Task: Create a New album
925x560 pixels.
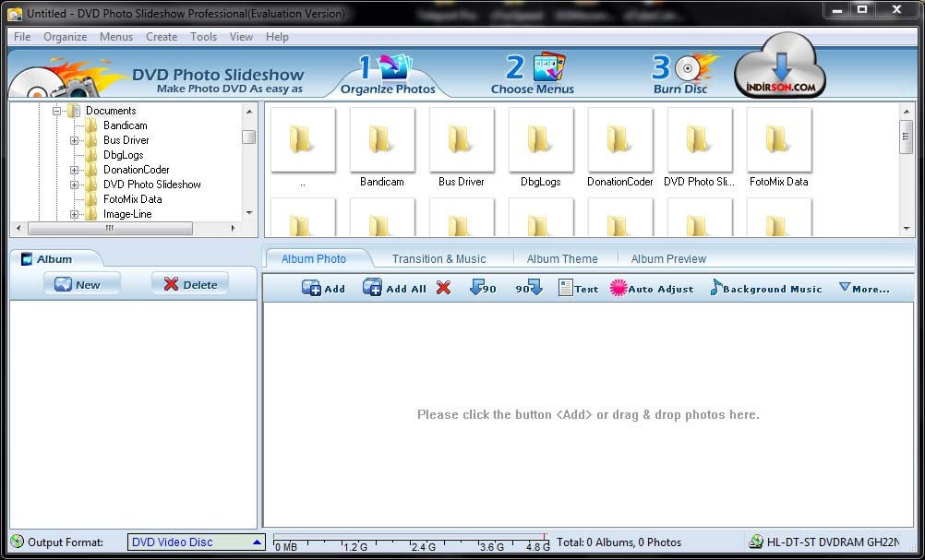Action: pos(82,284)
